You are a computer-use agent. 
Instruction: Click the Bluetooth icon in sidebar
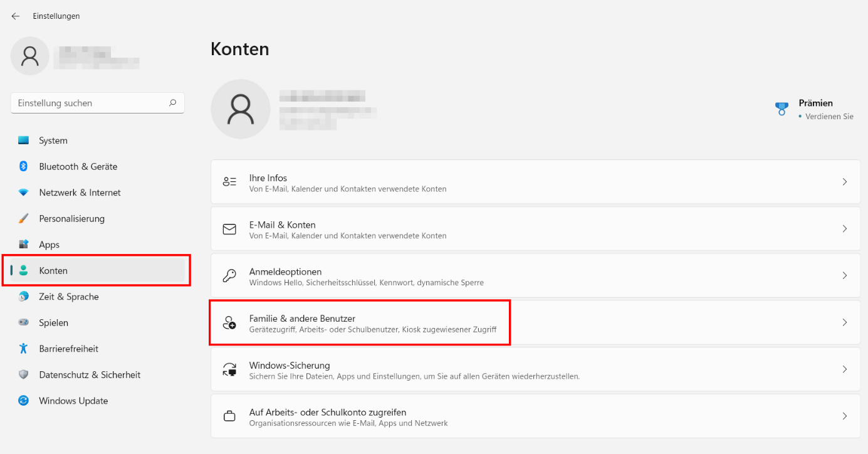point(24,166)
